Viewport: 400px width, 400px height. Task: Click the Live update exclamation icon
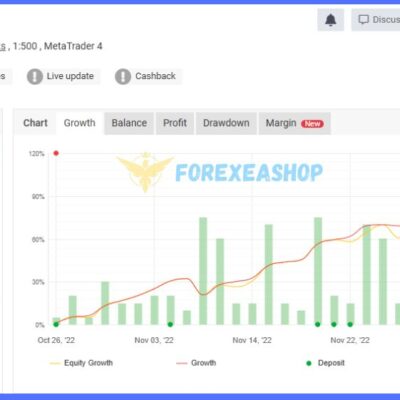click(x=35, y=76)
